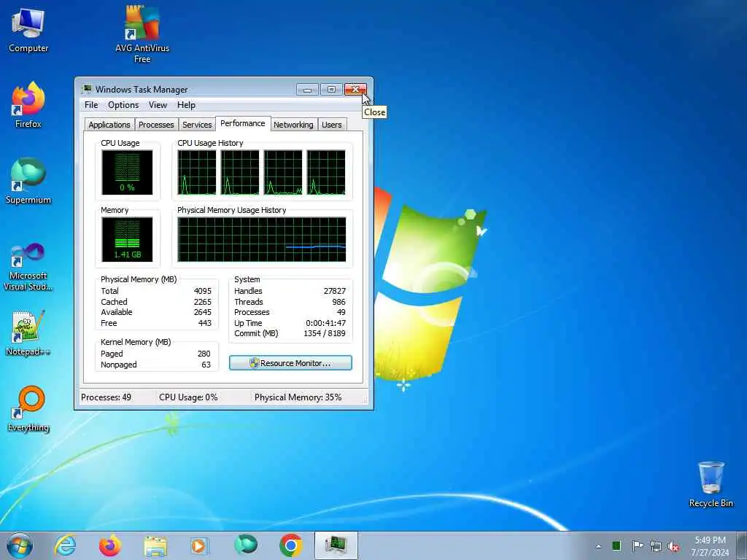Show hidden tray icons arrow
The image size is (747, 560).
point(598,546)
